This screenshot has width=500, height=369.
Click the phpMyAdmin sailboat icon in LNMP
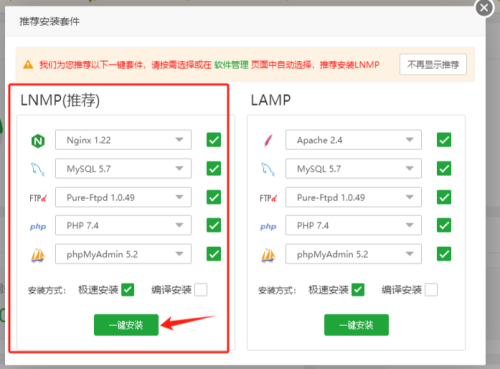[38, 255]
